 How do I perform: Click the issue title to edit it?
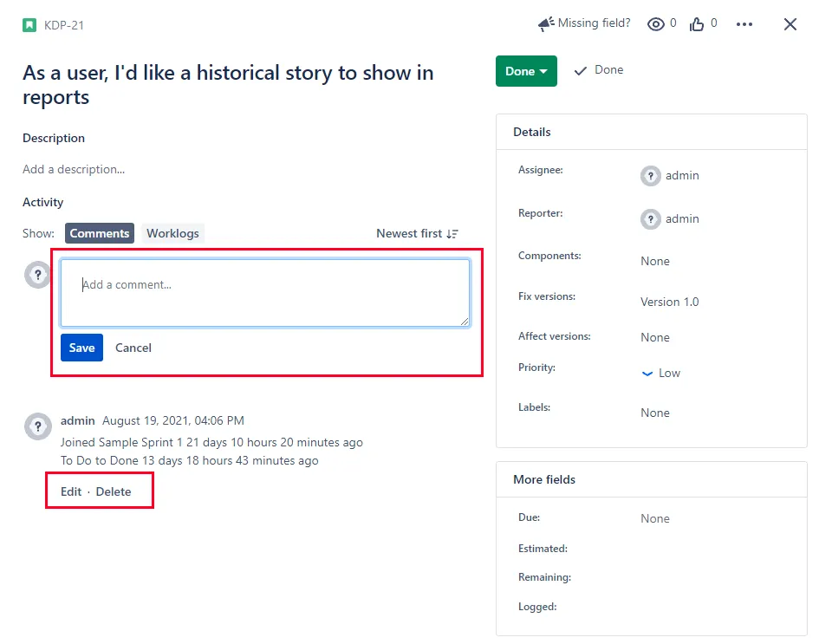228,85
